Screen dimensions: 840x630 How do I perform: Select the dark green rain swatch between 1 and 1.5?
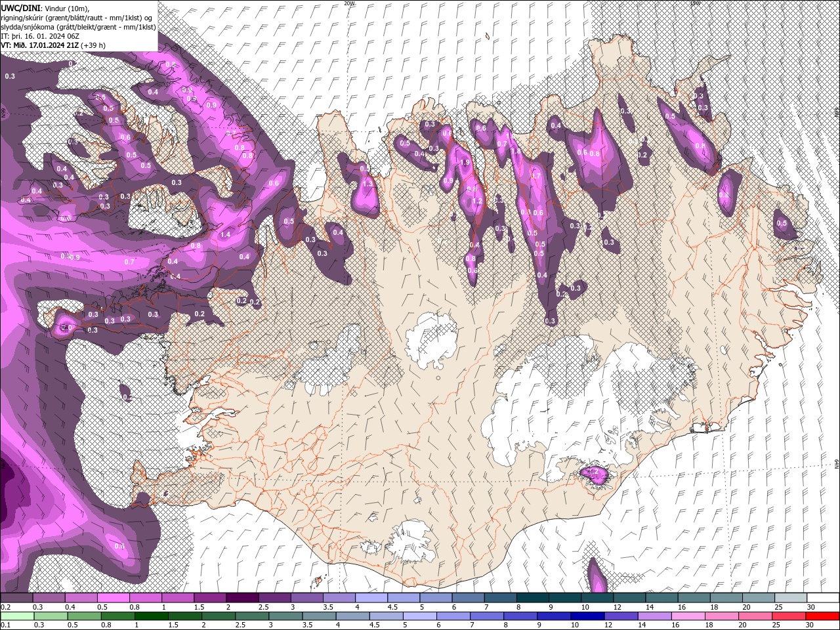pos(151,616)
